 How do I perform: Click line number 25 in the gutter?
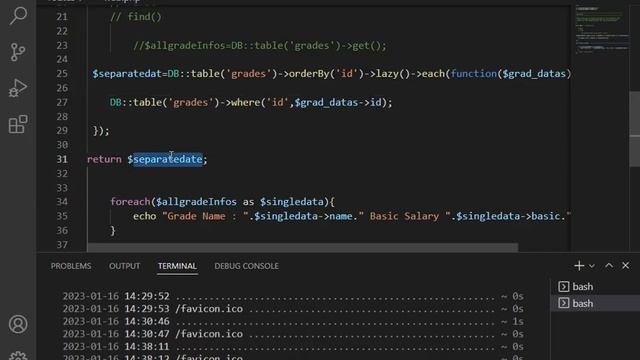[x=62, y=74]
